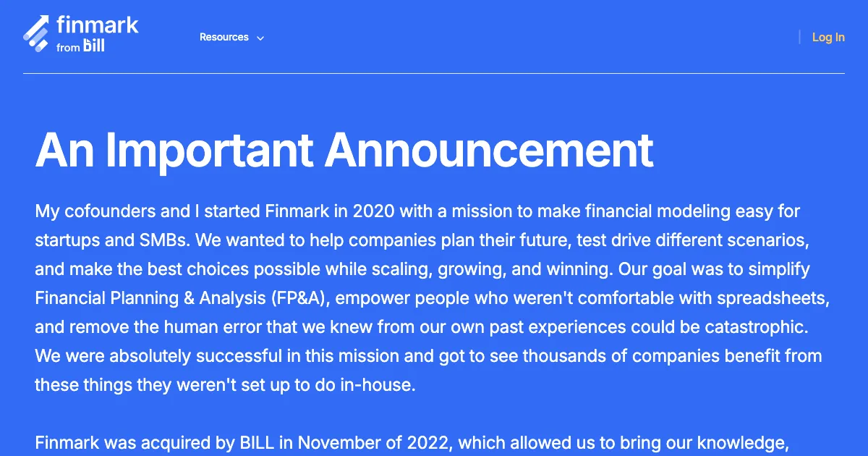Screen dimensions: 868x456
Task: Select the 'An Important Announcement' heading
Action: [346, 151]
